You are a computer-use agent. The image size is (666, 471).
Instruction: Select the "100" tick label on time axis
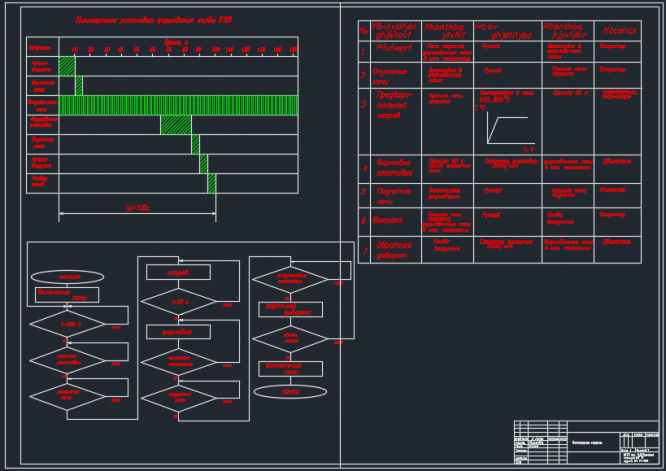(216, 50)
